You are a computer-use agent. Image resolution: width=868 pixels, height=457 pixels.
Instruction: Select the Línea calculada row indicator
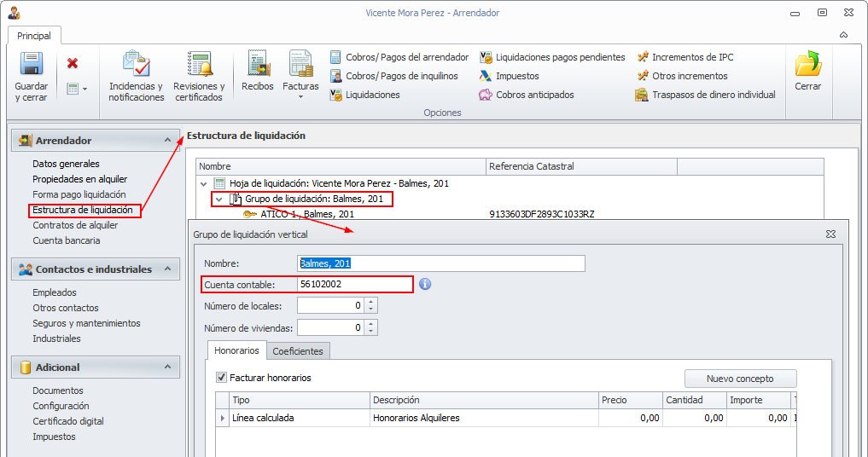coord(222,418)
